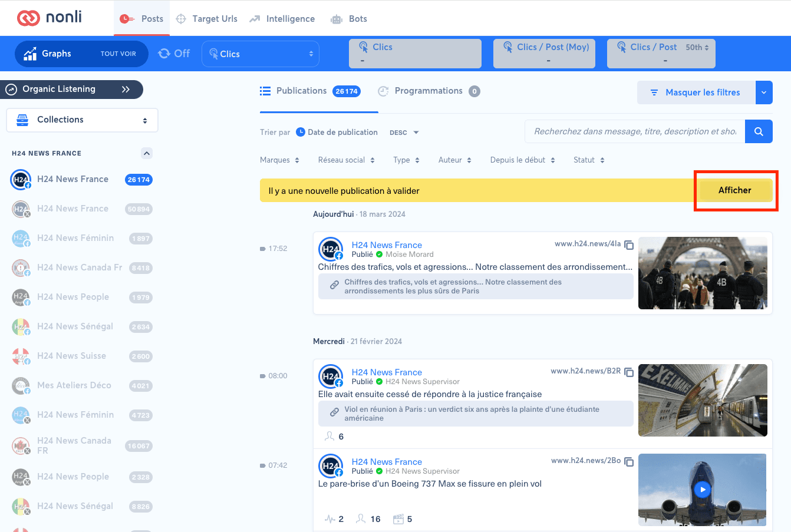Viewport: 791px width, 532px height.
Task: Open the Posts tab
Action: 141,19
